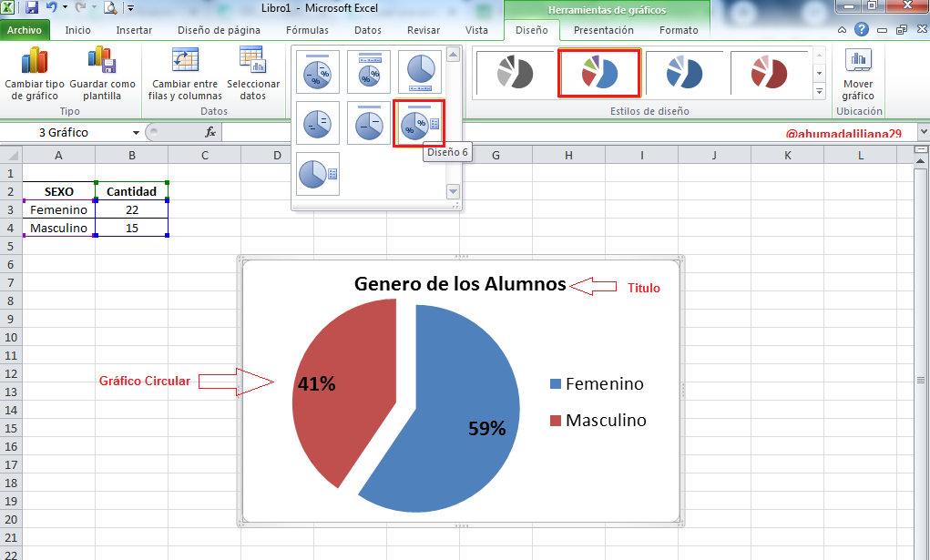Open chart tools Formato tab
The width and height of the screenshot is (930, 560).
point(679,30)
